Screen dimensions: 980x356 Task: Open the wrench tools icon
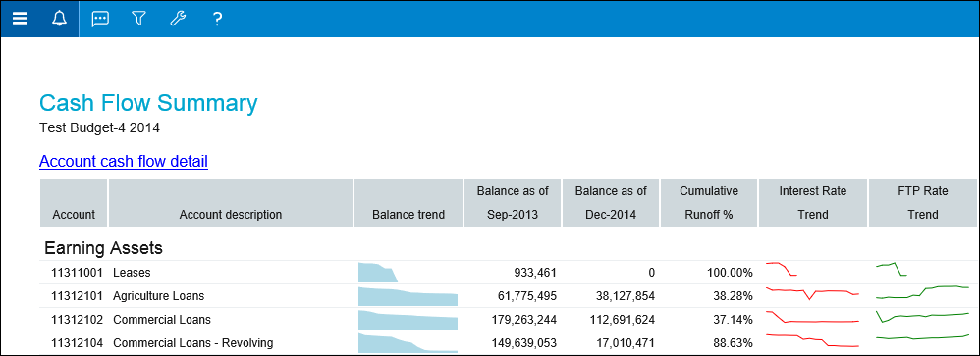coord(178,19)
